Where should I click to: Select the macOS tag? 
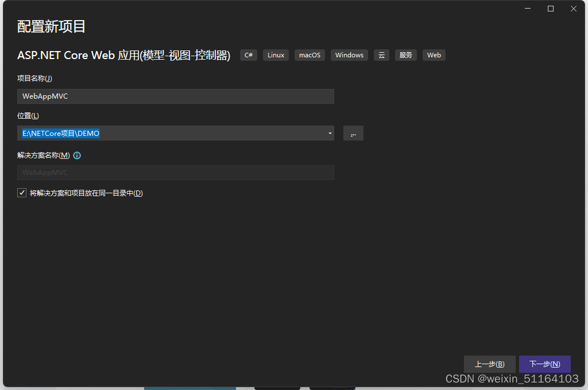click(310, 55)
